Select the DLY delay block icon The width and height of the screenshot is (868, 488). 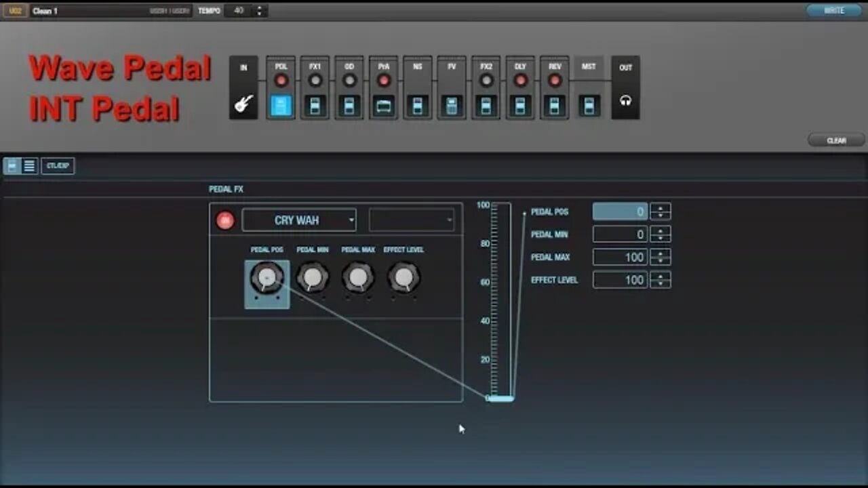tap(520, 105)
